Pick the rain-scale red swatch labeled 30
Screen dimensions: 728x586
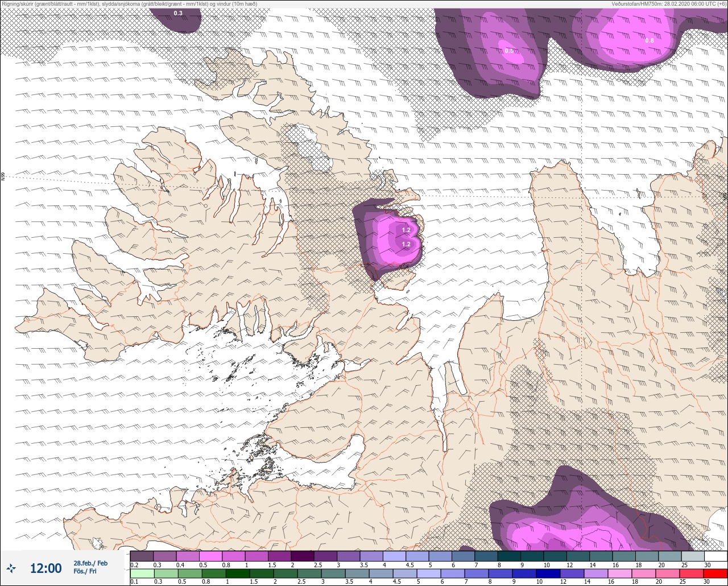[715, 573]
